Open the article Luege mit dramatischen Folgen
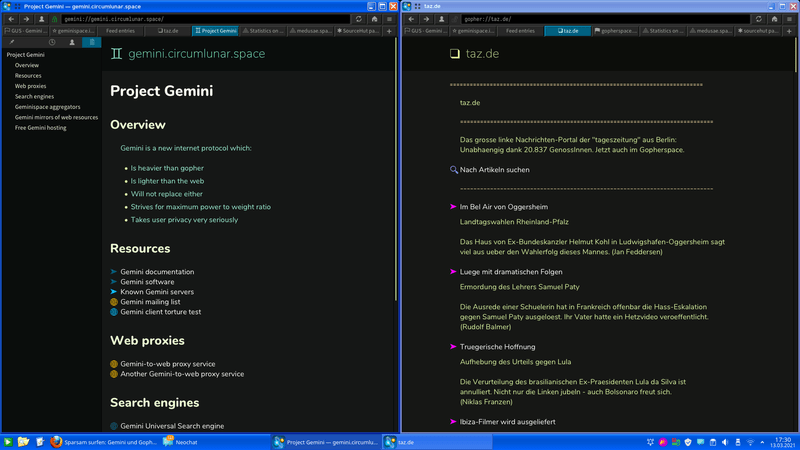 511,272
